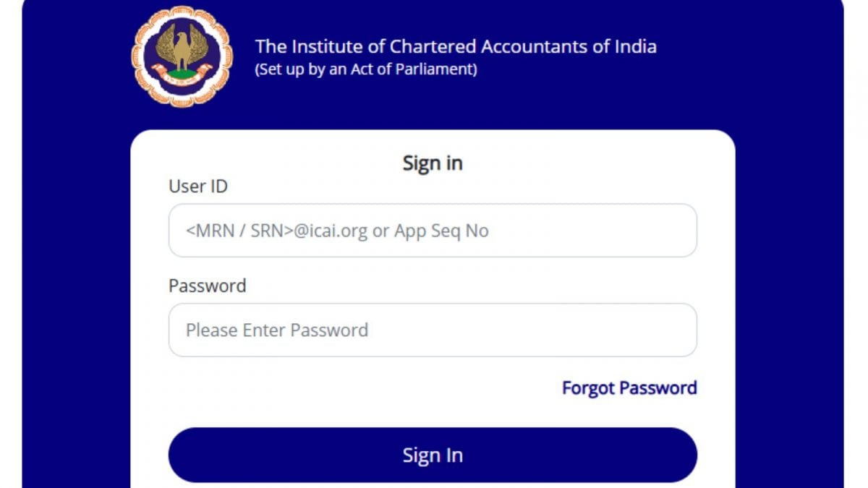The width and height of the screenshot is (868, 488).
Task: Activate the Sign In submit control
Action: (x=433, y=455)
